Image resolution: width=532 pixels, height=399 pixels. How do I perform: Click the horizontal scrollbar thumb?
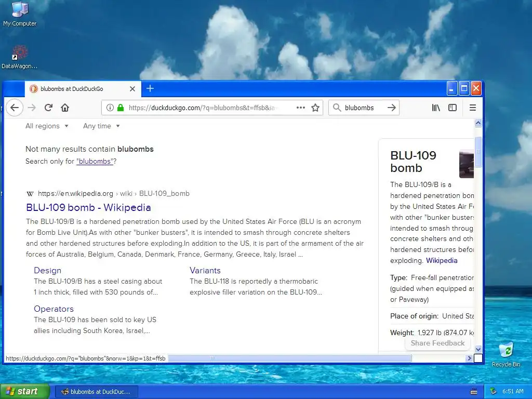point(289,358)
